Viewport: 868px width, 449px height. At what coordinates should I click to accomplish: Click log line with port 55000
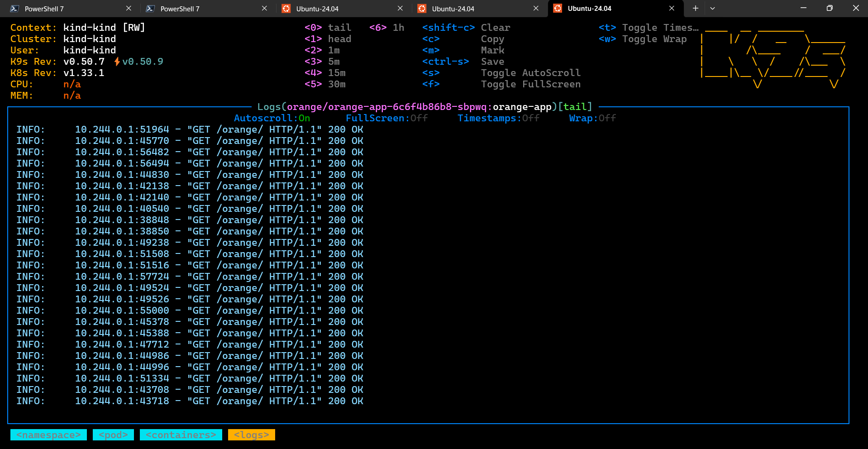[x=190, y=310]
